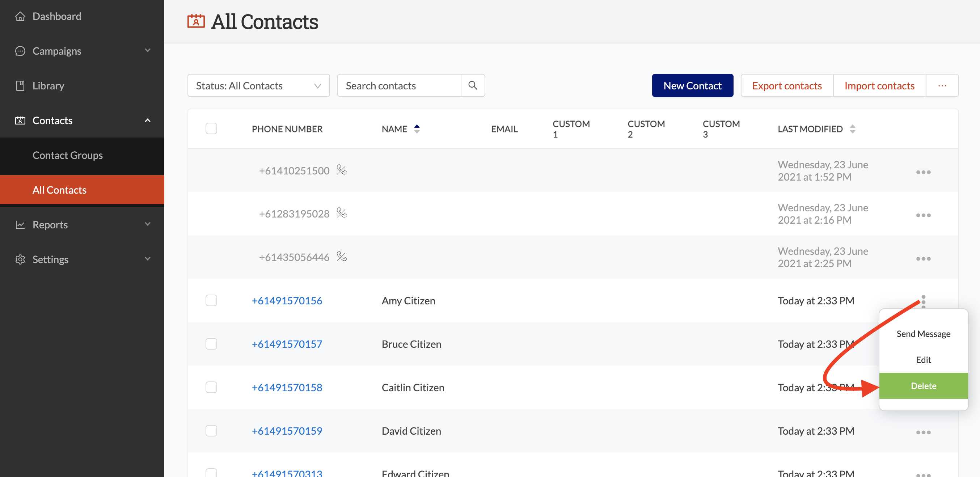
Task: Click the Campaigns chat bubble icon
Action: [20, 51]
